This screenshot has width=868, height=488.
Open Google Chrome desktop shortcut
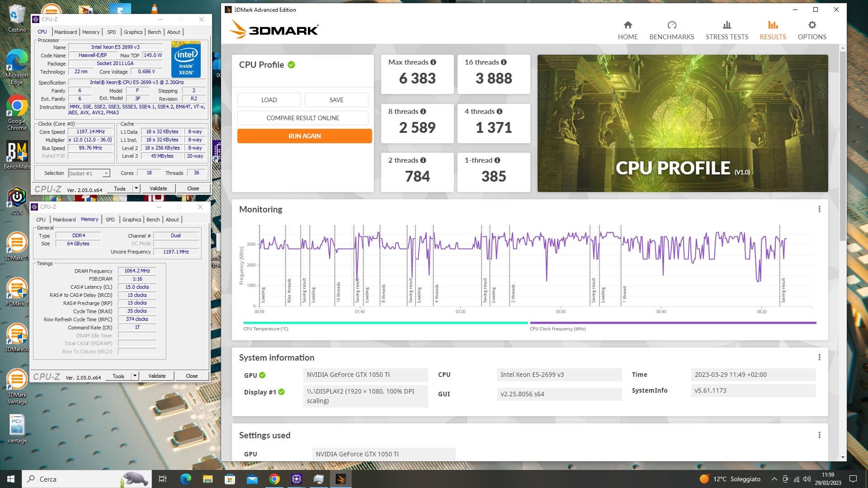point(17,113)
